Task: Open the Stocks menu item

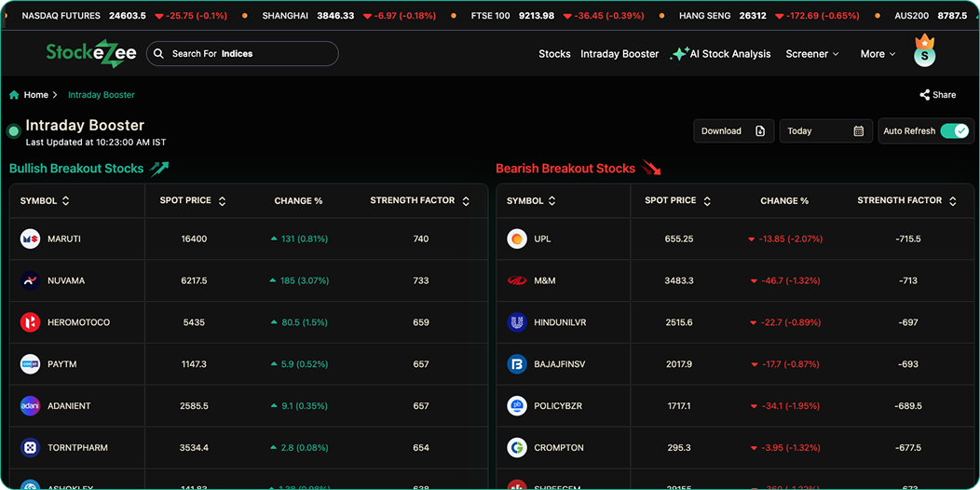Action: click(554, 54)
